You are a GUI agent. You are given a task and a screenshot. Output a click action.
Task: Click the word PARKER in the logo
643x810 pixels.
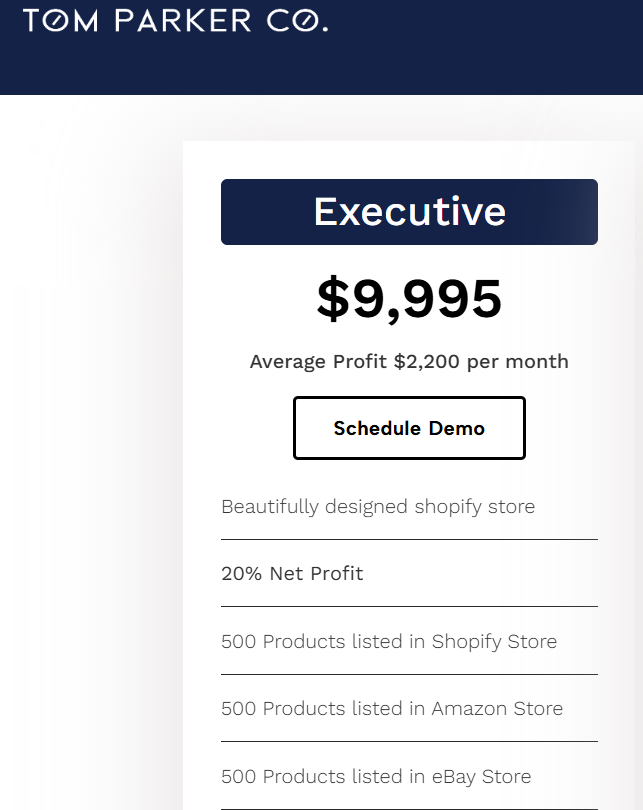(x=183, y=21)
